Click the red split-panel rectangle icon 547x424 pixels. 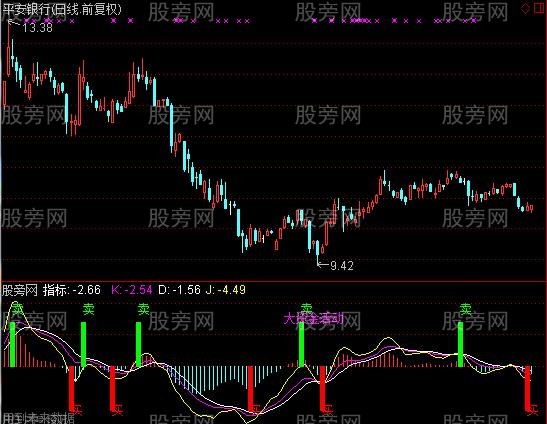539,8
